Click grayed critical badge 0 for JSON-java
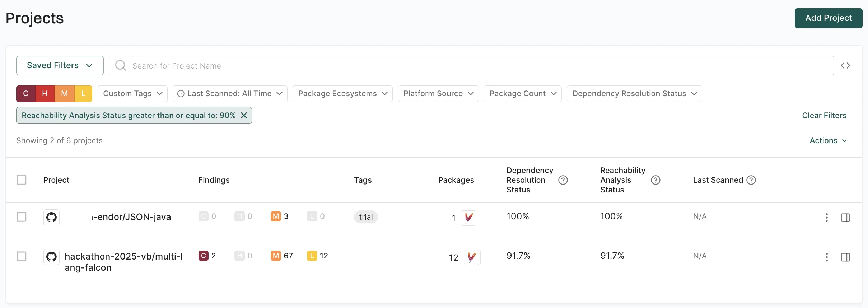 click(x=207, y=216)
